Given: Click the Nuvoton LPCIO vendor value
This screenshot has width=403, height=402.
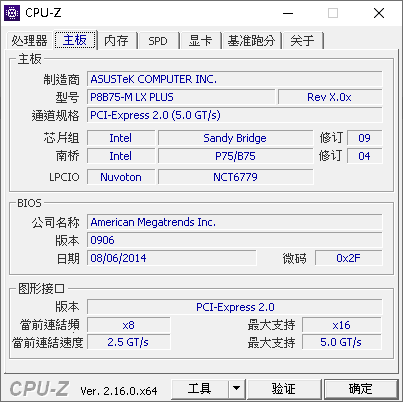Looking at the screenshot, I should tap(121, 177).
